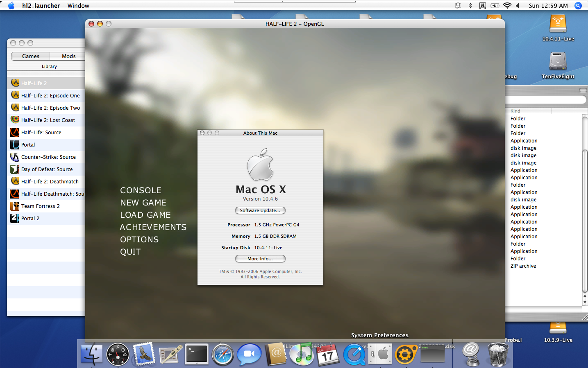This screenshot has width=588, height=368.
Task: Start a NEW GAME in Half-Life 2
Action: [143, 203]
